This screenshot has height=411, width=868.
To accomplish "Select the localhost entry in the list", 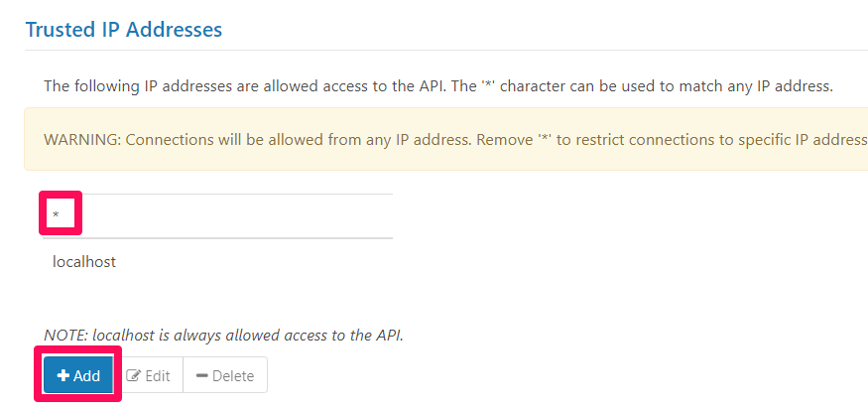I will pyautogui.click(x=84, y=262).
